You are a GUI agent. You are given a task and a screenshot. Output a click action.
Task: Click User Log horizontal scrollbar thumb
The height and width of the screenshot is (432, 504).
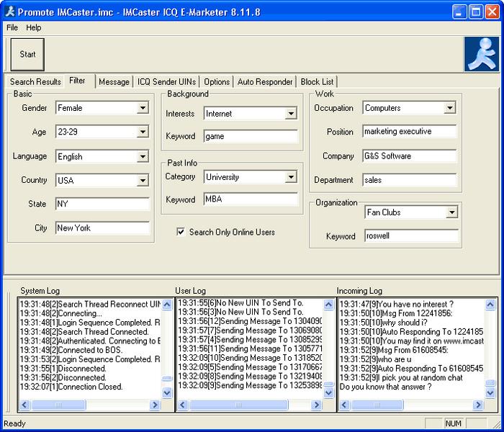point(238,405)
